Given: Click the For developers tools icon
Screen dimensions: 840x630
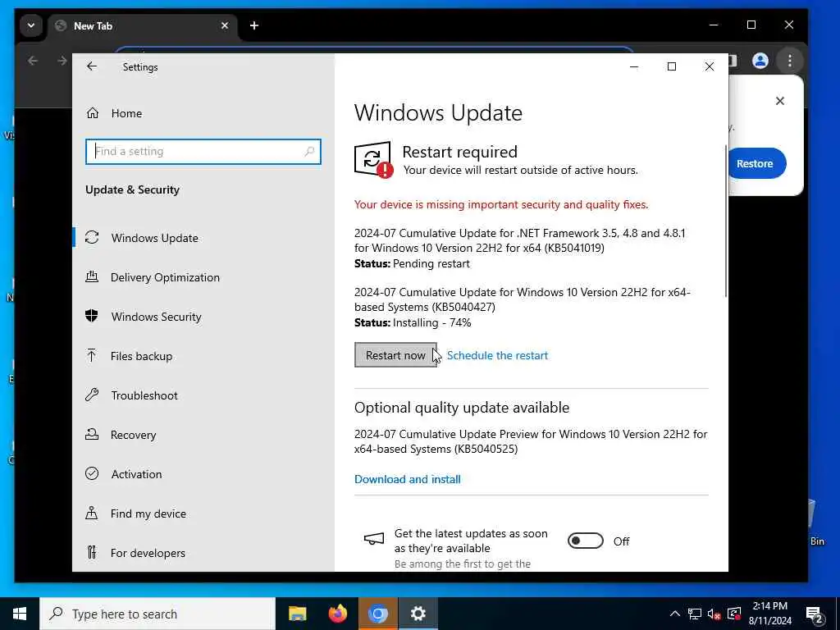Looking at the screenshot, I should coord(92,552).
